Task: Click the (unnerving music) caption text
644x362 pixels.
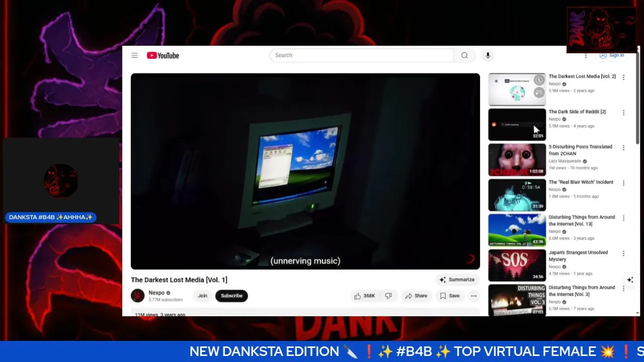Action: pos(305,261)
